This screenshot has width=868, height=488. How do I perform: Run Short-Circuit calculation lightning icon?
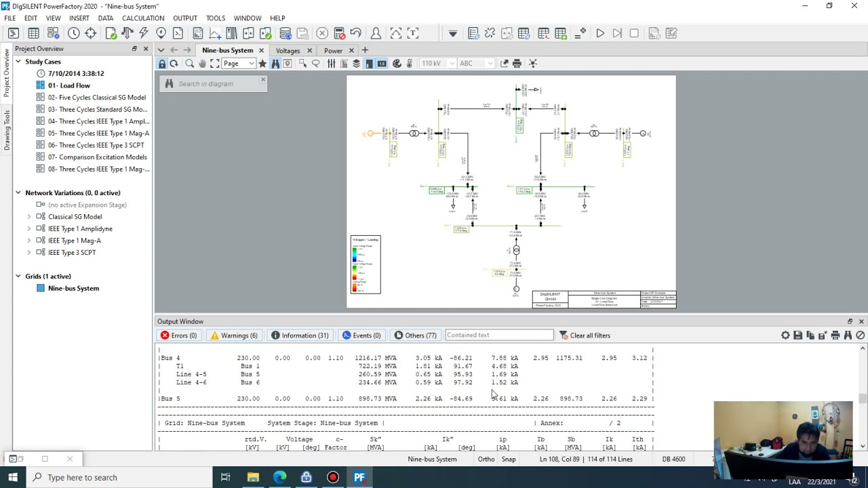pos(143,33)
